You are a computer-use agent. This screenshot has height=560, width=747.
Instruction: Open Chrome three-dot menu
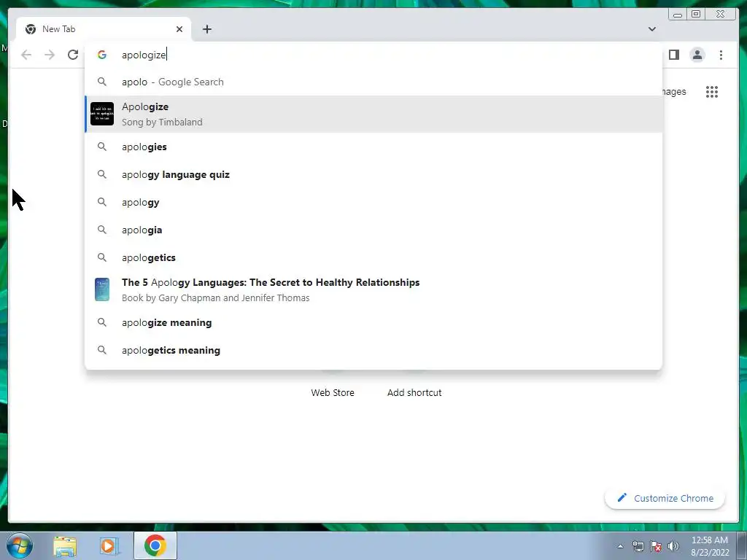click(x=721, y=55)
